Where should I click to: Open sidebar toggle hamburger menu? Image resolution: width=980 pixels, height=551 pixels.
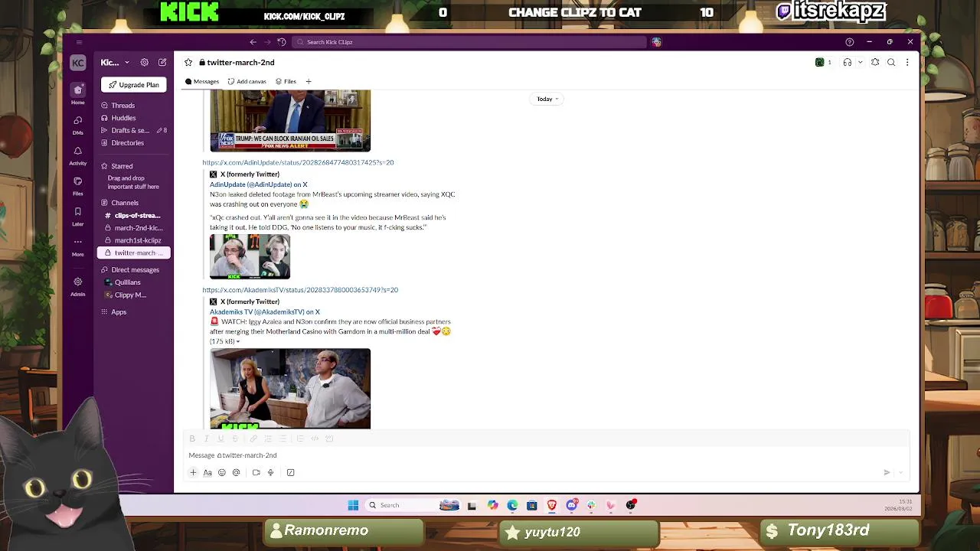tap(79, 42)
